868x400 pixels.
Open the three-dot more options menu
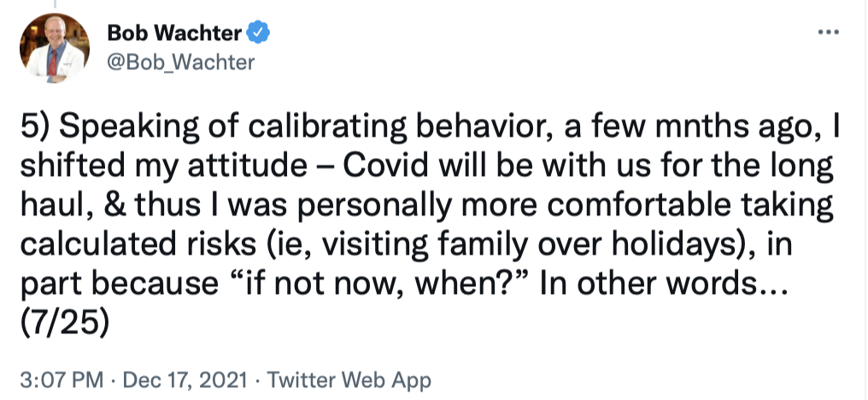pos(828,32)
